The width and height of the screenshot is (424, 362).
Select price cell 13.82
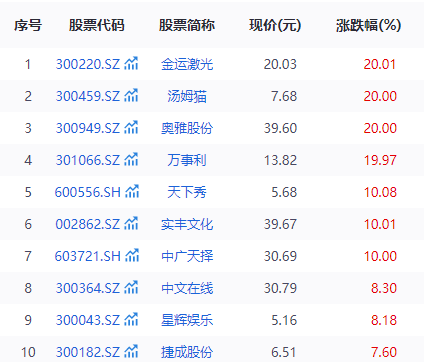[280, 160]
